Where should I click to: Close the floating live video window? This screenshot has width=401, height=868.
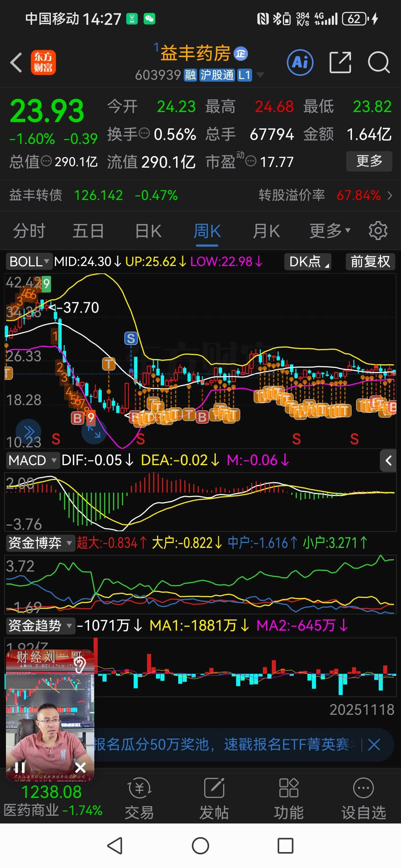pyautogui.click(x=80, y=767)
